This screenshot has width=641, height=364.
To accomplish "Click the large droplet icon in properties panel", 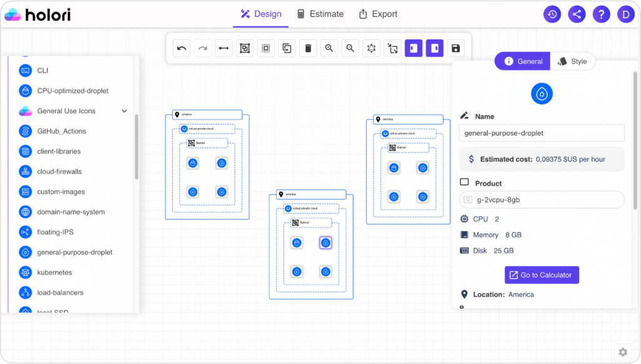I will (541, 94).
